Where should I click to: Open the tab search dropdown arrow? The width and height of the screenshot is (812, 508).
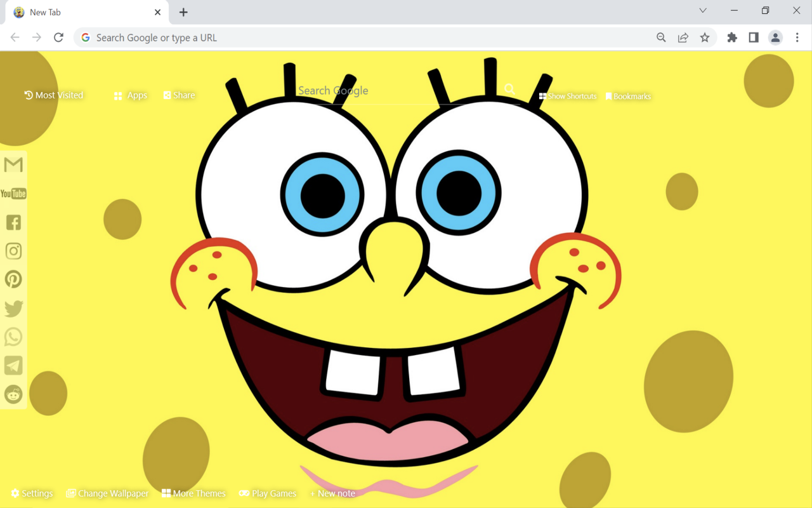[x=703, y=11]
